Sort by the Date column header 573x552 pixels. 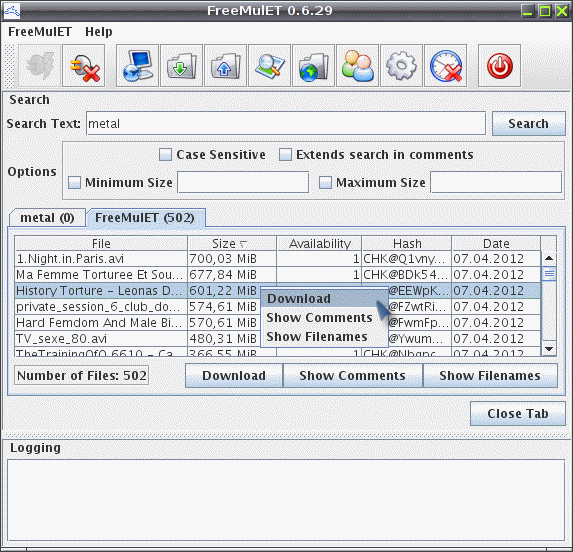(496, 244)
